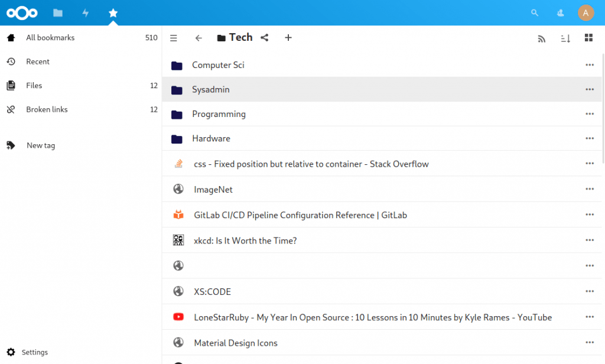Open the XS:CODE bookmark options menu
605x364 pixels.
pos(589,291)
